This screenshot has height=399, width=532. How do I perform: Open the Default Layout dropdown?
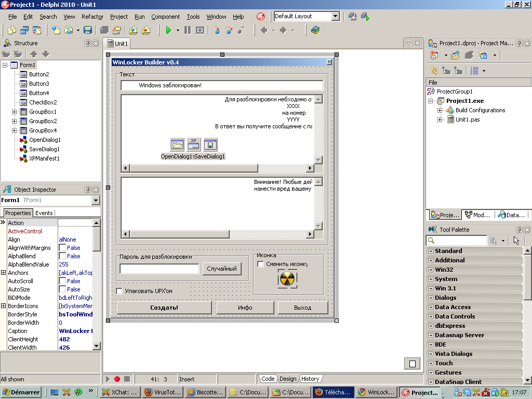point(335,16)
